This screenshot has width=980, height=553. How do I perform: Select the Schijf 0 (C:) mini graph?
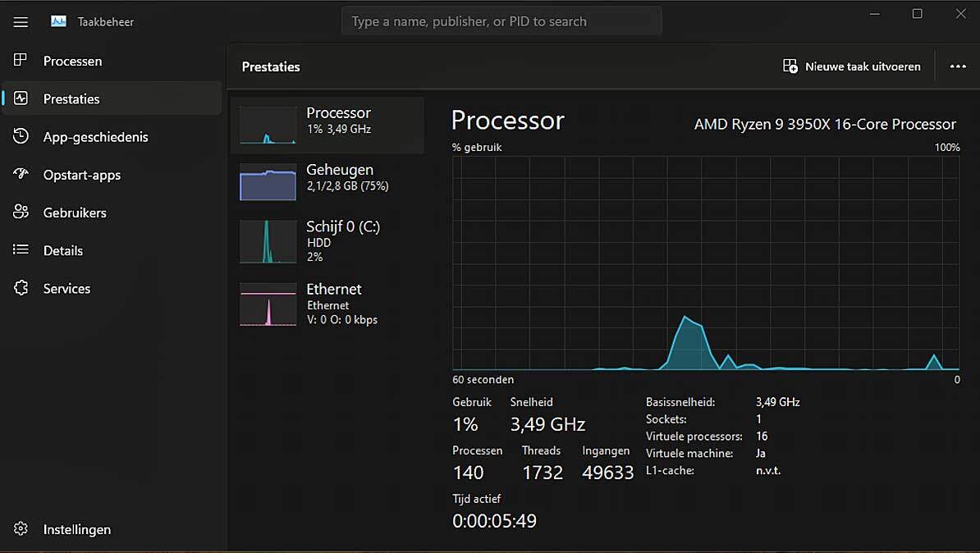[268, 241]
